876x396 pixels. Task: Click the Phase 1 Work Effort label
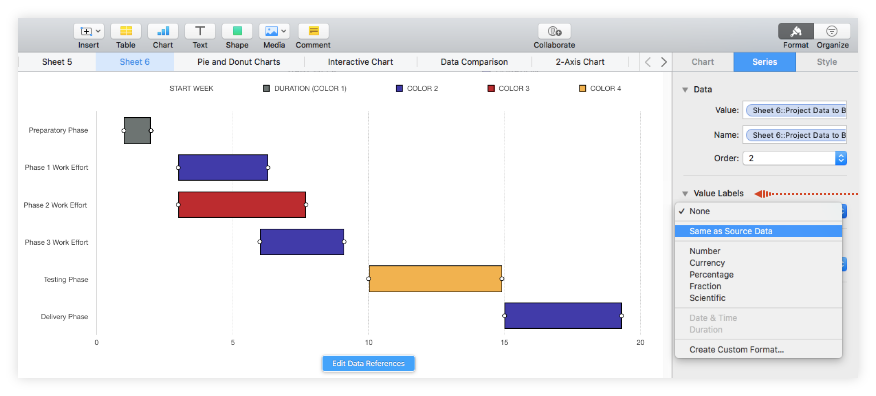(x=56, y=168)
